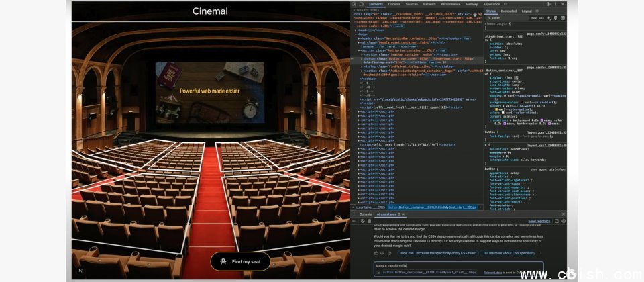Toggle .cls element classes button
Image resolution: width=644 pixels, height=282 pixels.
coord(541,18)
